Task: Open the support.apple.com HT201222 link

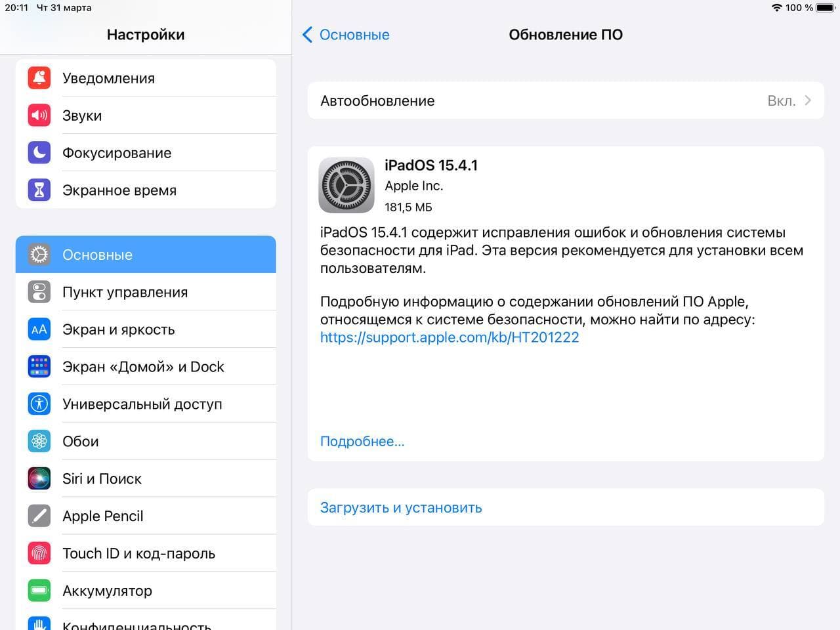Action: 450,337
